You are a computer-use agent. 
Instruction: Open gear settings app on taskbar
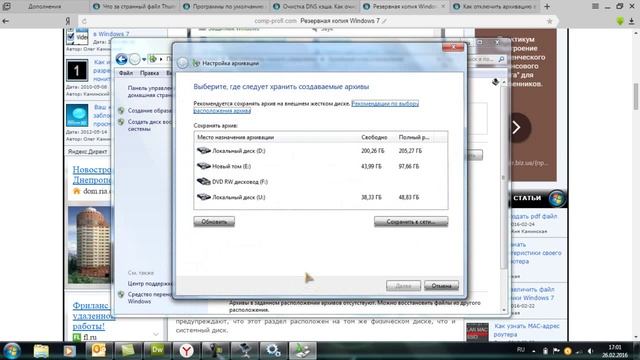point(273,351)
